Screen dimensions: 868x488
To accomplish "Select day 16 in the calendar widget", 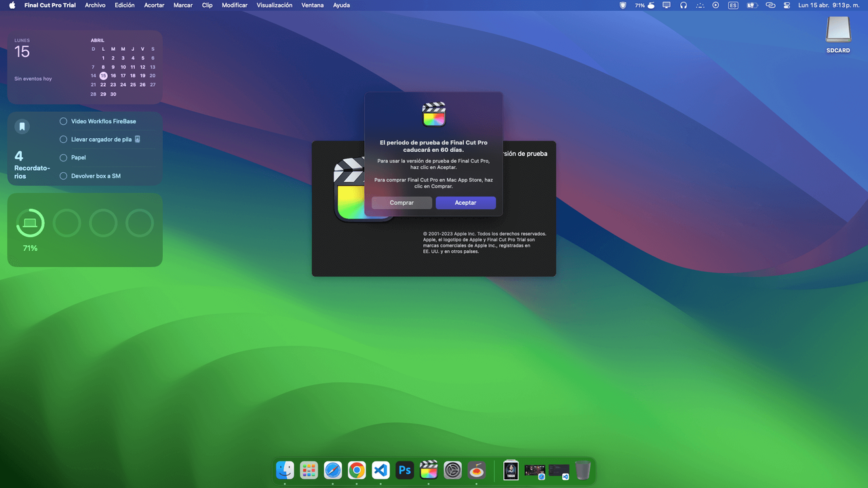I will [113, 76].
